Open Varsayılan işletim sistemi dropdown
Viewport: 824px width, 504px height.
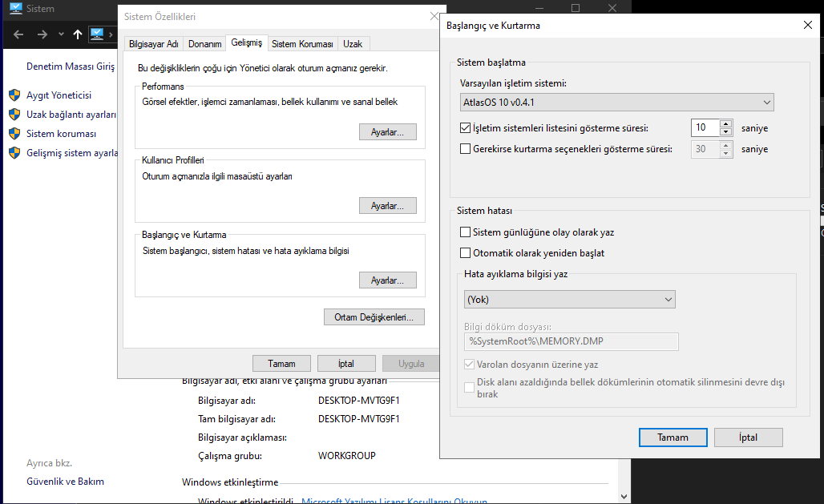click(x=617, y=103)
